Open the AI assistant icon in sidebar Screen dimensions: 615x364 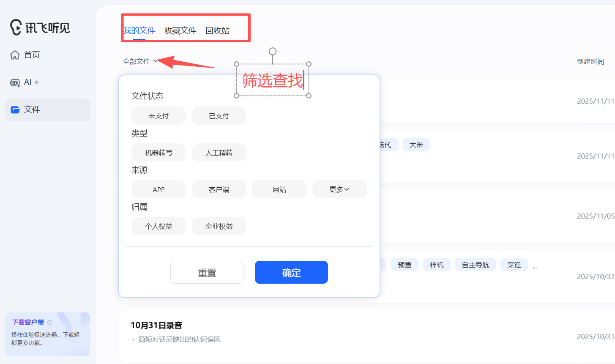pyautogui.click(x=15, y=82)
